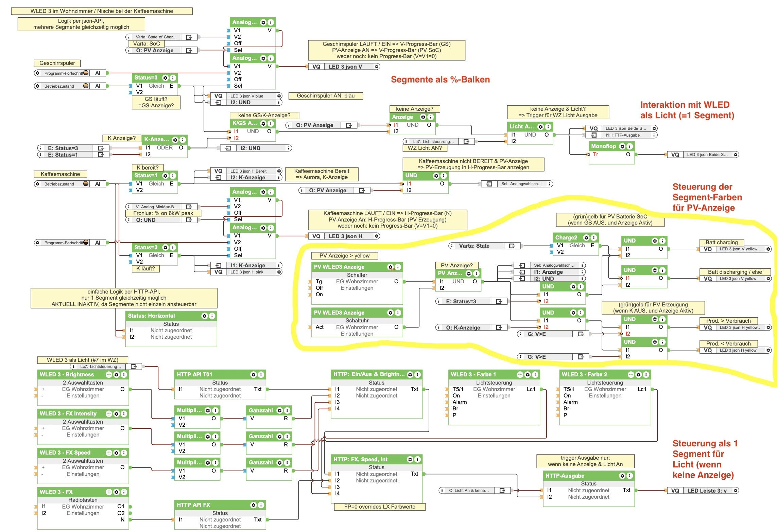Click gear icon on VQ LED 3 json V output

click(377, 67)
